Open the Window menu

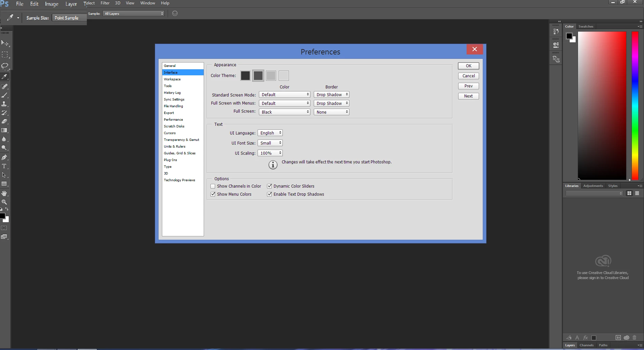(147, 3)
